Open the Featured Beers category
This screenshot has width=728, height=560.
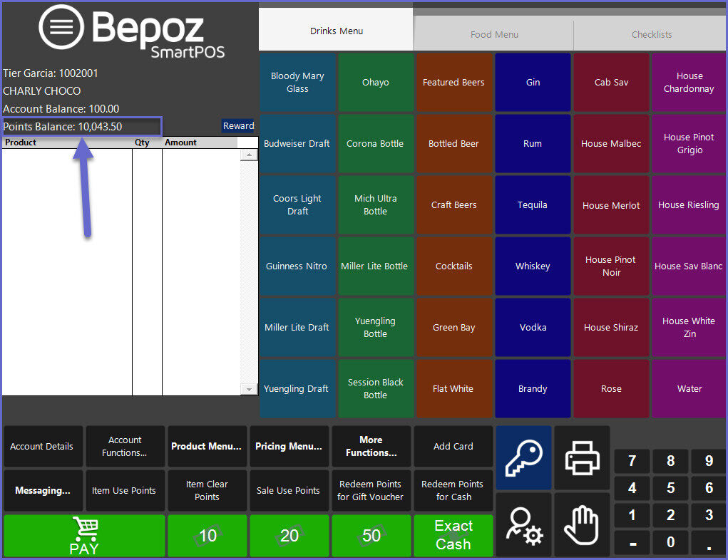(454, 82)
